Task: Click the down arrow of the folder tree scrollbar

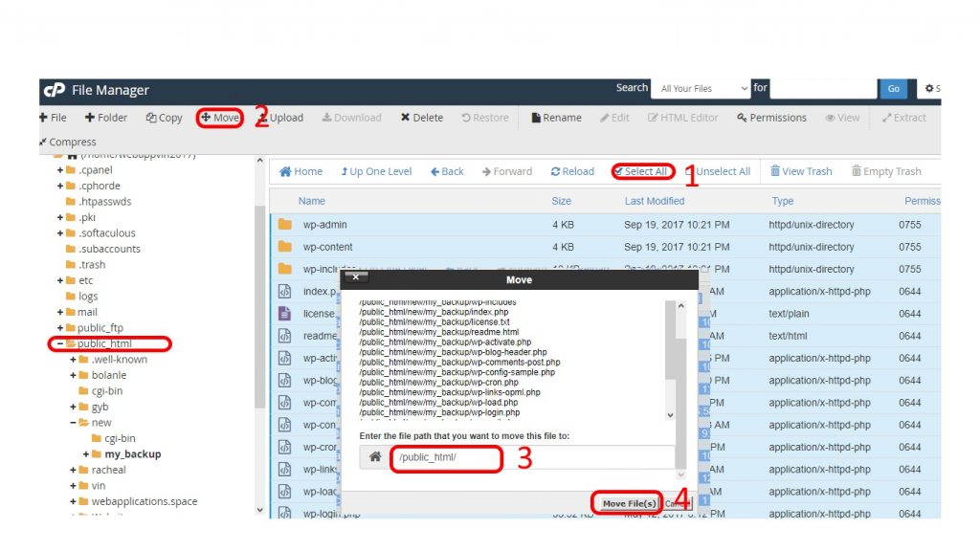Action: (x=260, y=510)
